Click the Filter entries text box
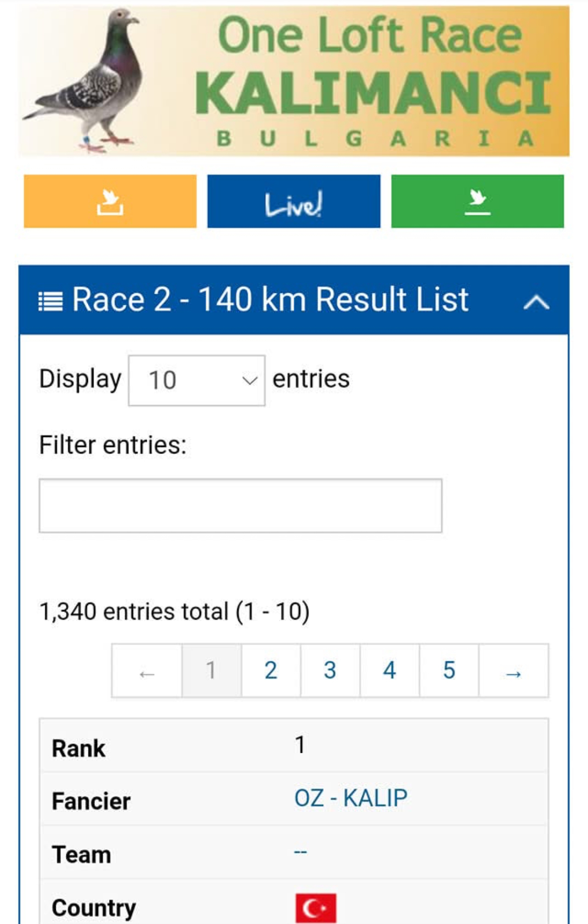Screen dimensions: 588x924 coord(241,506)
